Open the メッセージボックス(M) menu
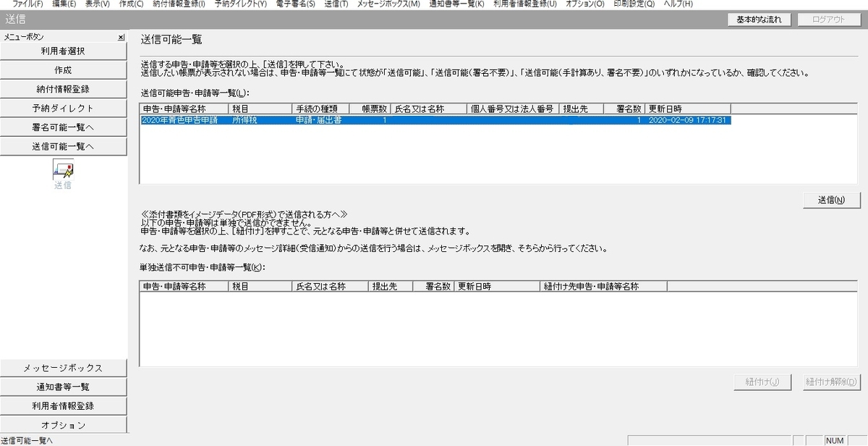Viewport: 868px width, 446px height. (x=388, y=4)
